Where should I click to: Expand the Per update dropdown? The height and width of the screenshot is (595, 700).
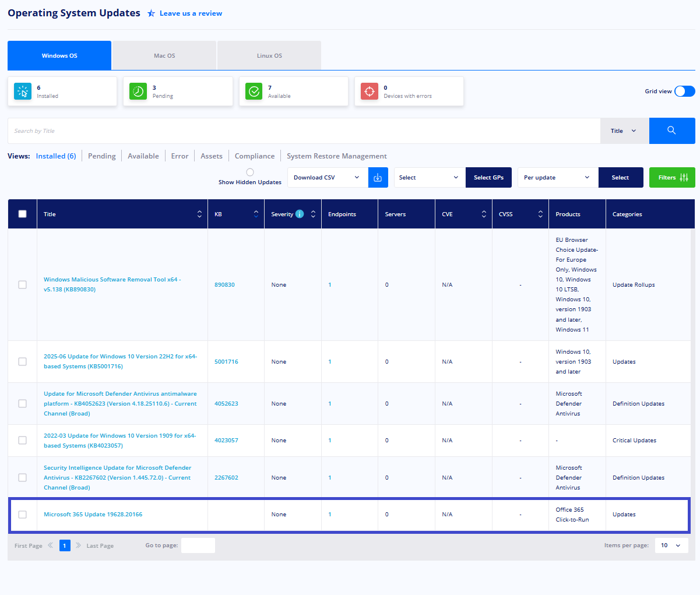[x=558, y=178]
